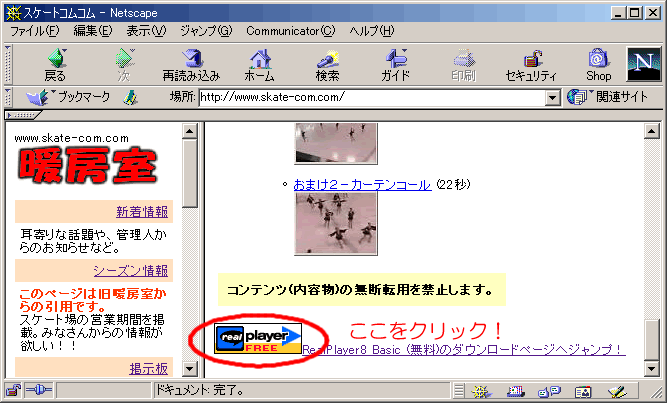Click the 'www.skate-com.com' sidebar text
This screenshot has height=403, width=667.
[x=71, y=138]
